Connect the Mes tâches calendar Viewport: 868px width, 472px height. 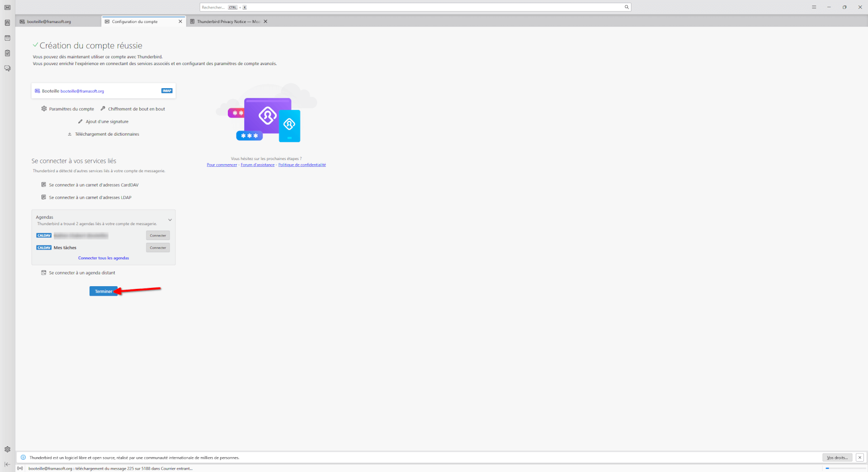click(x=158, y=248)
